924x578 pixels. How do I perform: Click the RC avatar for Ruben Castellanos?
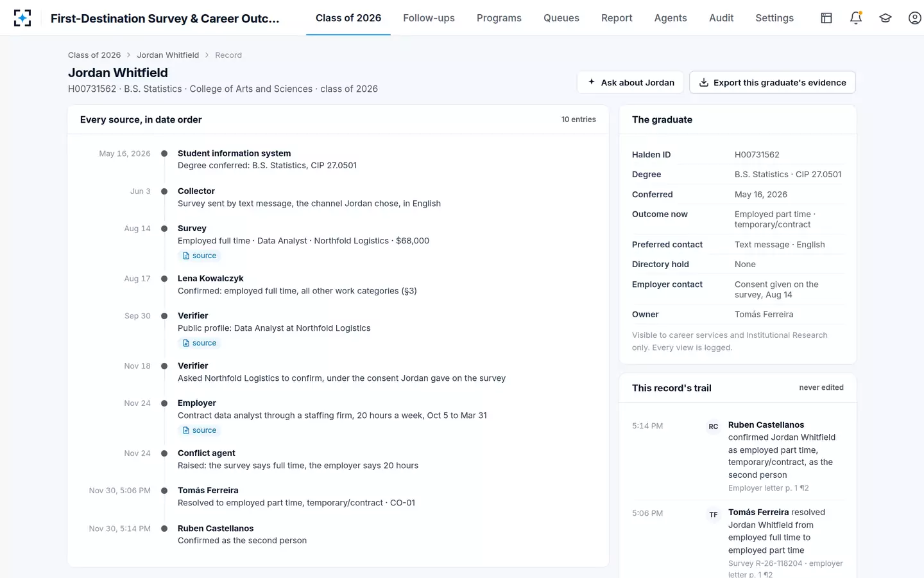coord(714,426)
